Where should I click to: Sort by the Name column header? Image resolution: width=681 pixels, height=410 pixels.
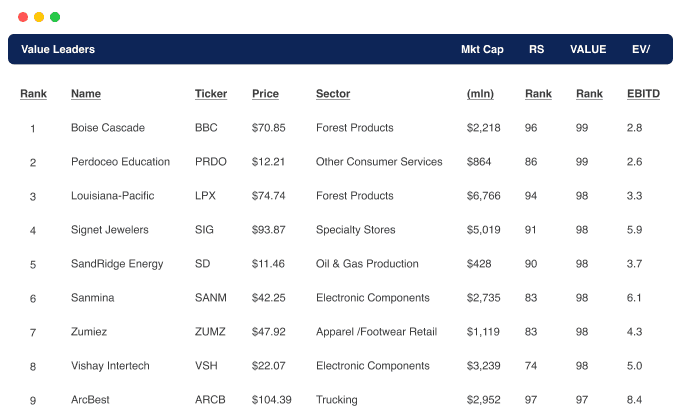coord(86,94)
